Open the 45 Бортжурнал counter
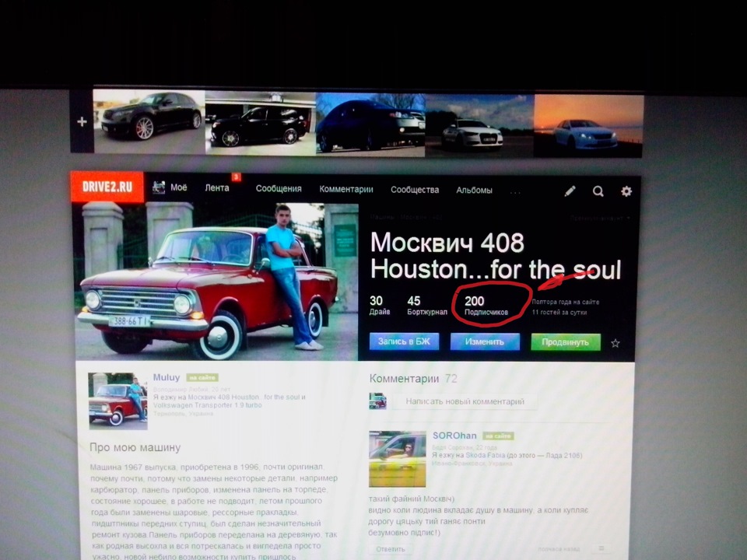Viewport: 747px width, 560px height. click(x=427, y=306)
